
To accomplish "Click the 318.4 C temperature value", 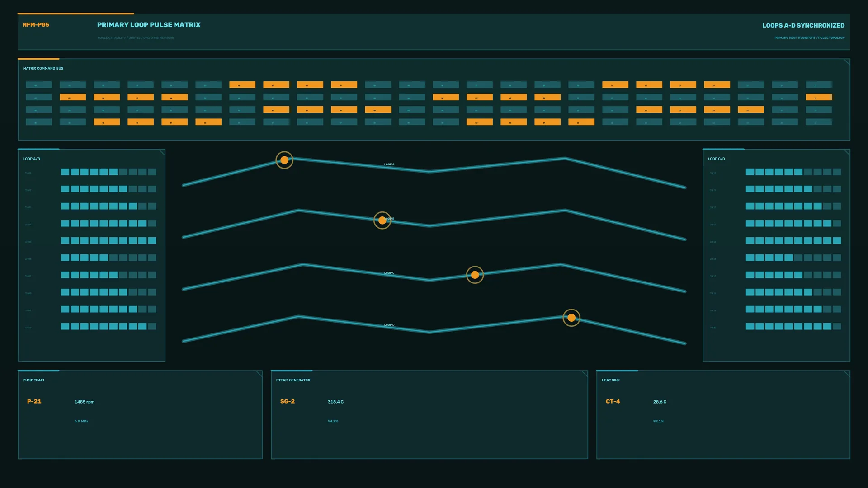I will pos(335,402).
